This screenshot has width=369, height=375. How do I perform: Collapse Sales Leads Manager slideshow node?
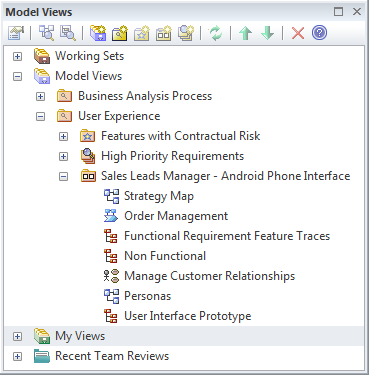point(63,176)
